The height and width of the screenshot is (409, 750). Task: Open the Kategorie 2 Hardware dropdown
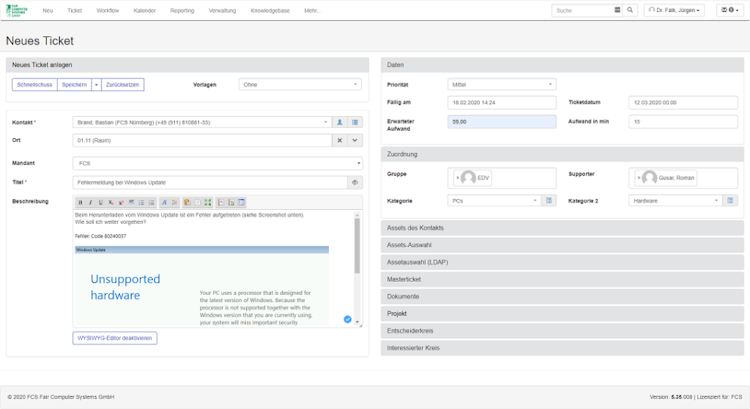675,201
